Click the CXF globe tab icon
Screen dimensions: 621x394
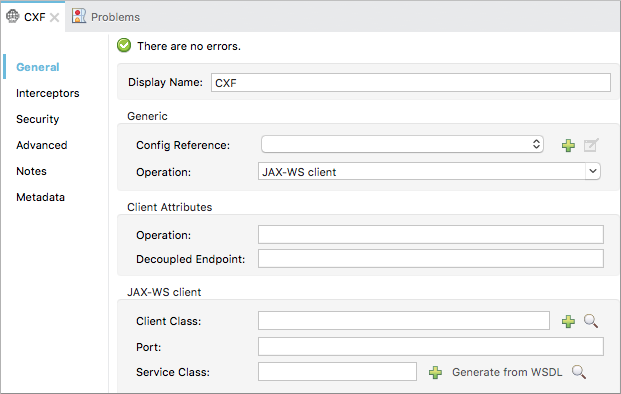[x=12, y=16]
